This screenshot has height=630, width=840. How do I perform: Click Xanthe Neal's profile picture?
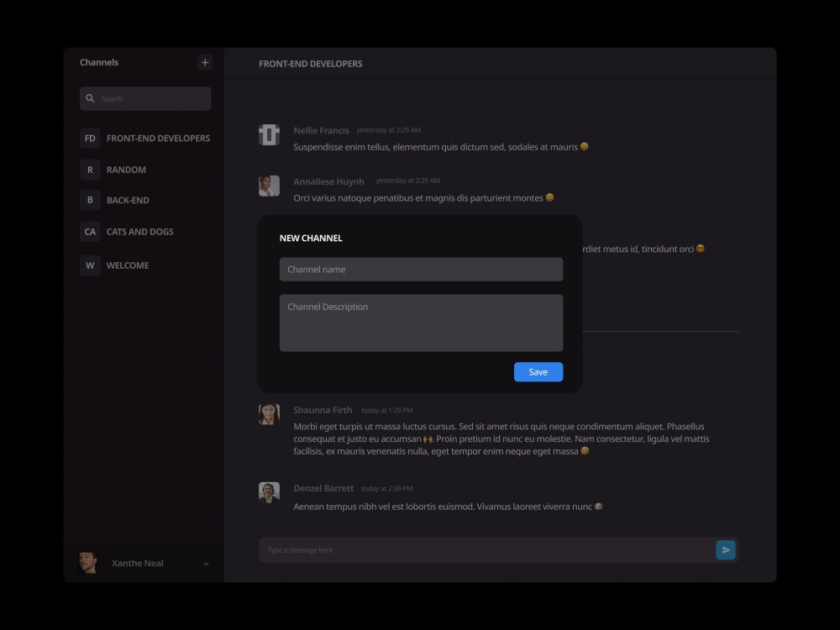[88, 563]
